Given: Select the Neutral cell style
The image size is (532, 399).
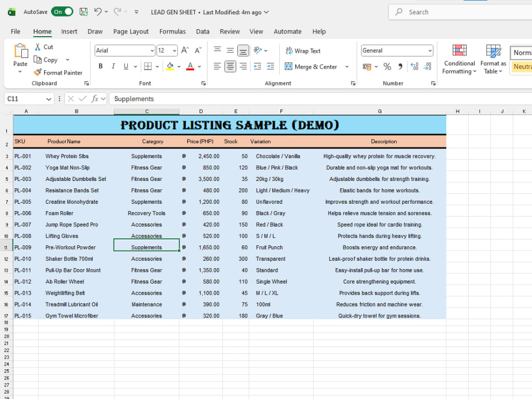Looking at the screenshot, I should pos(522,66).
